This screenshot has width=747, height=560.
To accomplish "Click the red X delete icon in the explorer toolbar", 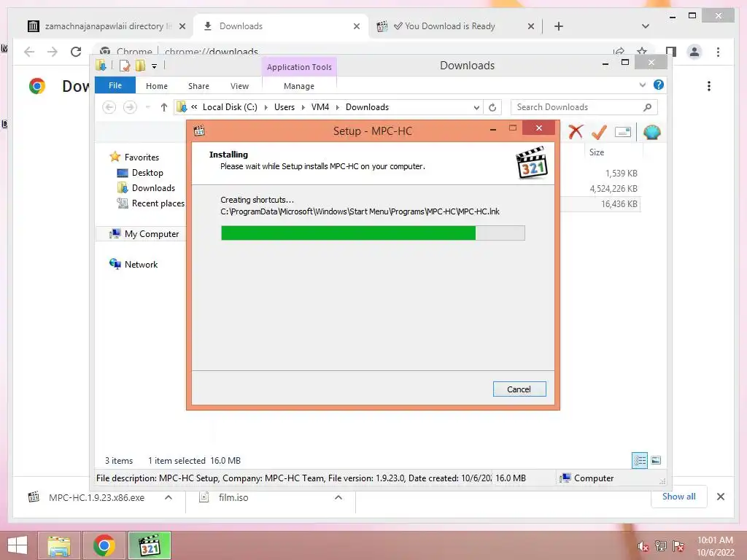I will click(576, 132).
